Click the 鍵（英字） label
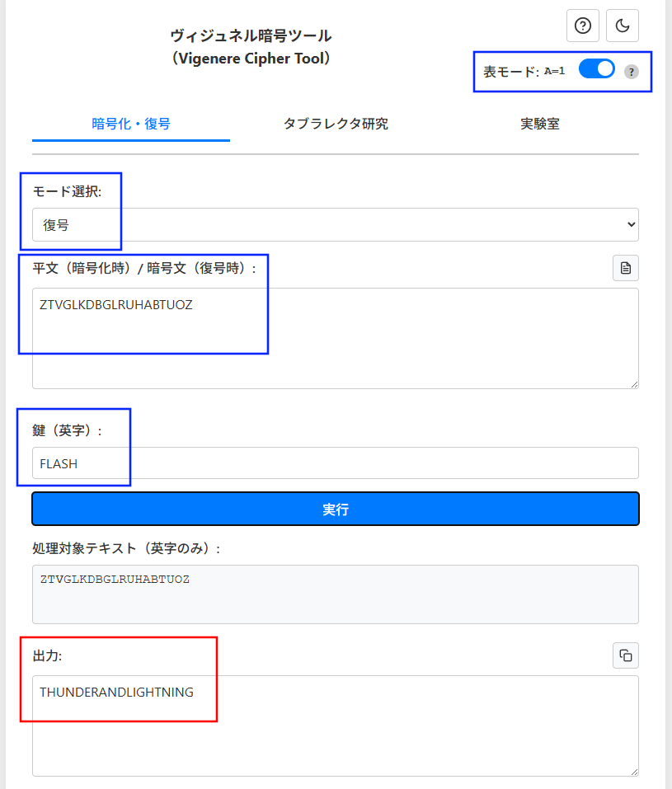This screenshot has height=789, width=672. click(x=67, y=430)
